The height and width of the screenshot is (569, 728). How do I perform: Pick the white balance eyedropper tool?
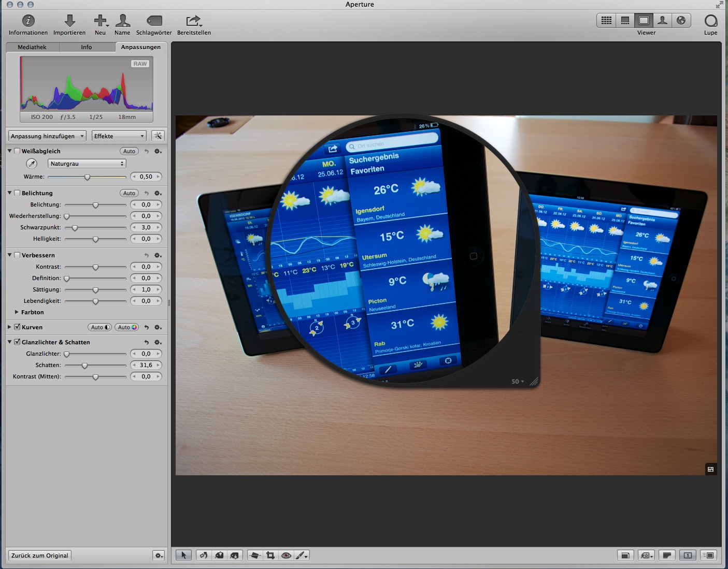coord(32,164)
